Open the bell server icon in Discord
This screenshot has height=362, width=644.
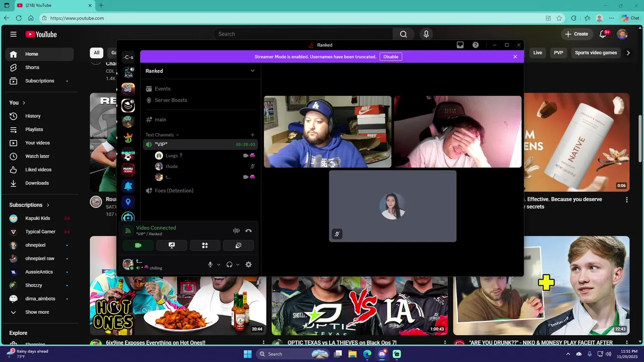pos(128,186)
